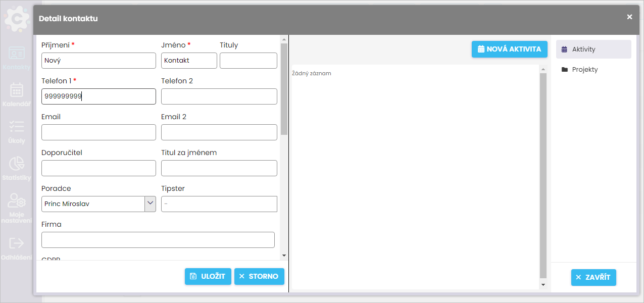Expand the Poradce dropdown arrow
This screenshot has width=644, height=303.
(150, 204)
